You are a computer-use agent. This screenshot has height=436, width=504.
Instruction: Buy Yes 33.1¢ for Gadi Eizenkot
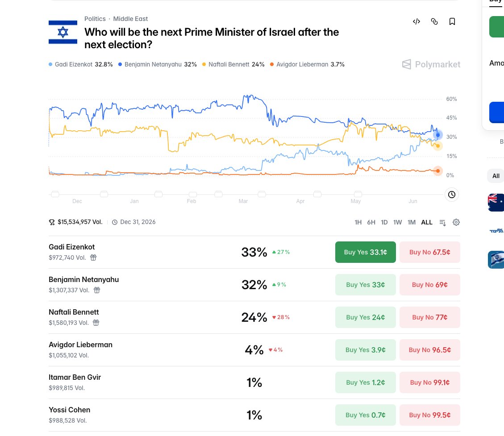tap(366, 252)
